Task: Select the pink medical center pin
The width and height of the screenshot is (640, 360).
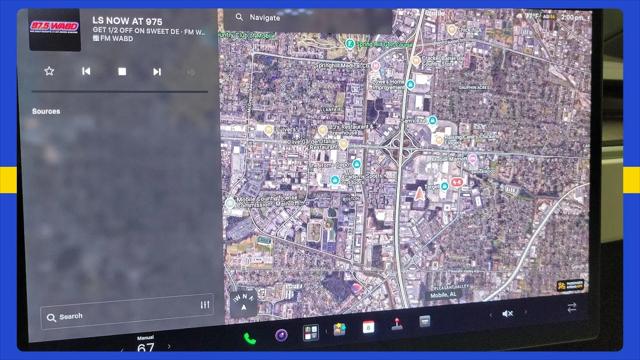Action: point(376,66)
